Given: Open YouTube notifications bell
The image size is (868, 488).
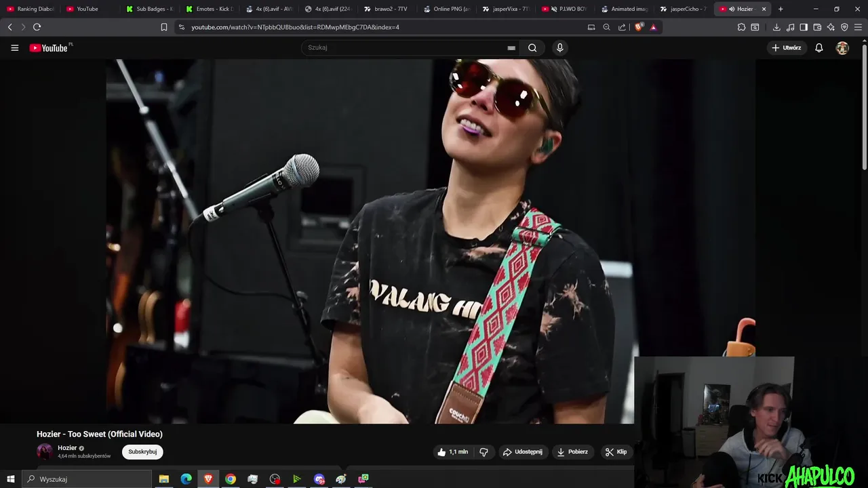Looking at the screenshot, I should pyautogui.click(x=819, y=48).
